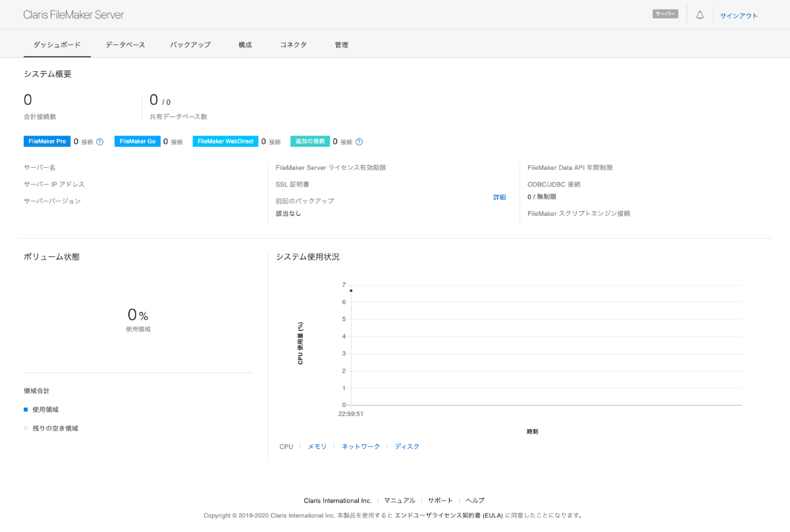The image size is (790, 532).
Task: Click help icon next to 追加の接続
Action: [x=359, y=142]
